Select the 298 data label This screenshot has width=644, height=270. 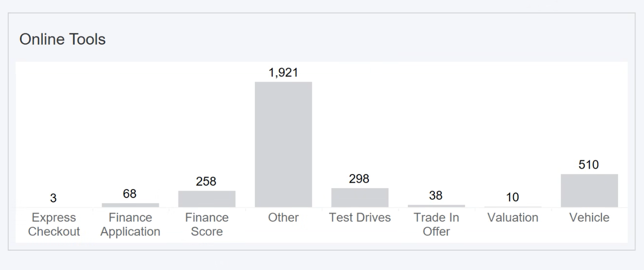(359, 179)
